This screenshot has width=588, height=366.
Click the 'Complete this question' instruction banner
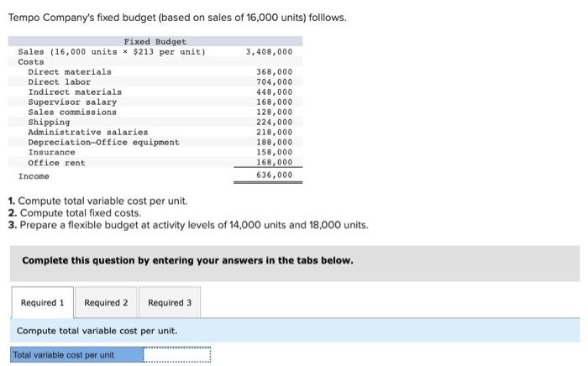[x=295, y=264]
